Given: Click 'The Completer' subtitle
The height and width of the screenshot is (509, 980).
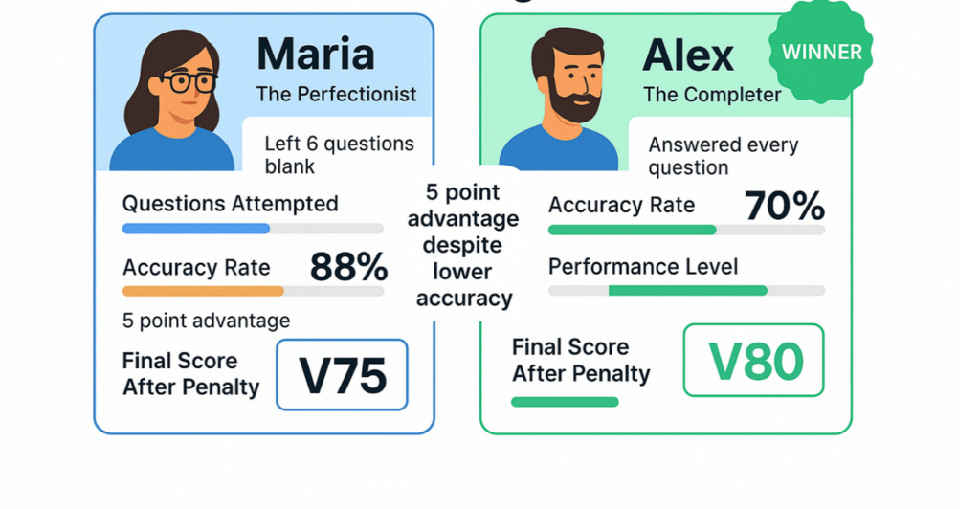Looking at the screenshot, I should point(712,94).
